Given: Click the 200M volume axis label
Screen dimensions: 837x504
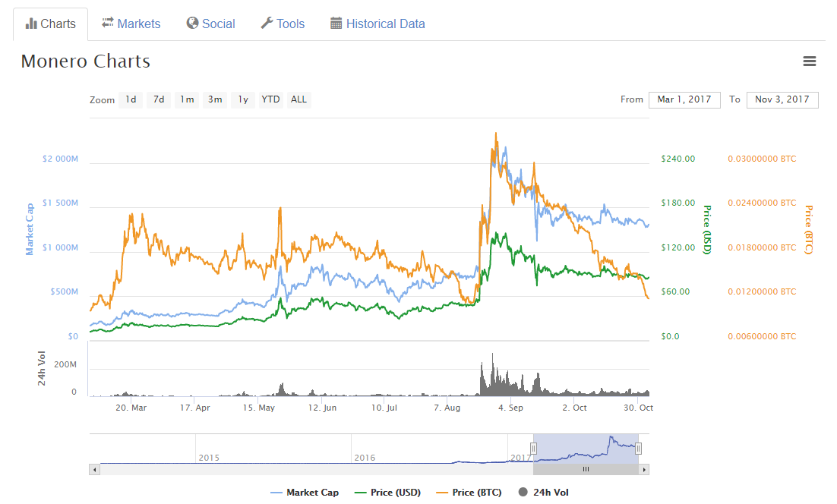Looking at the screenshot, I should coord(65,365).
